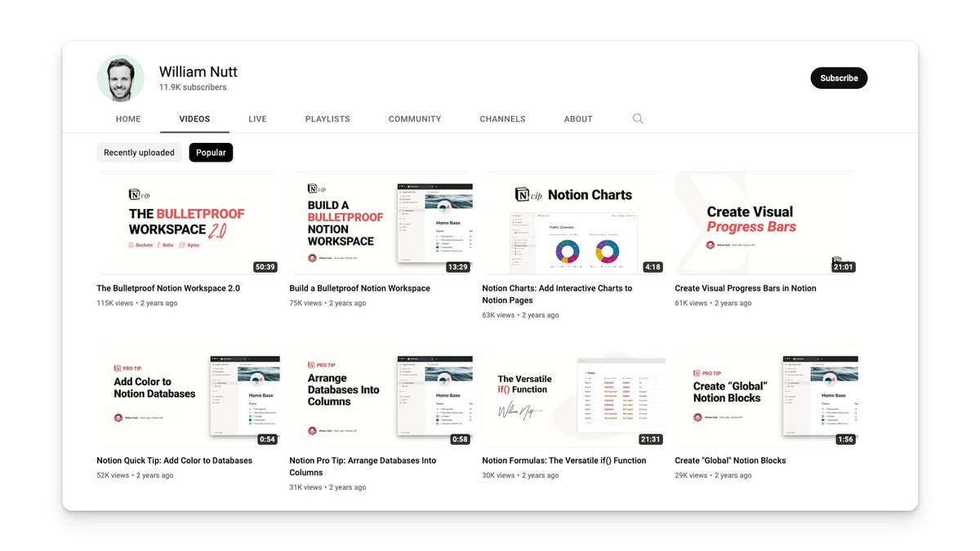Select the Popular filter chip
Viewport: 980px width, 551px height.
point(211,153)
